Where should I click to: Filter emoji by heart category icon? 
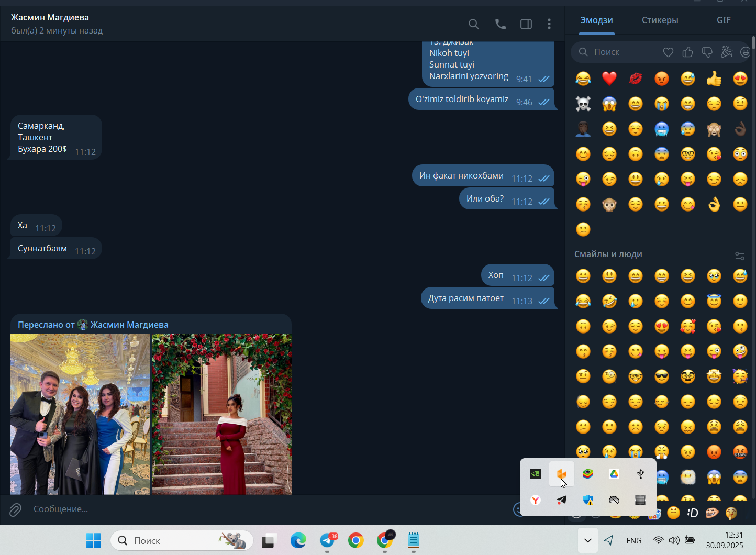coord(668,52)
